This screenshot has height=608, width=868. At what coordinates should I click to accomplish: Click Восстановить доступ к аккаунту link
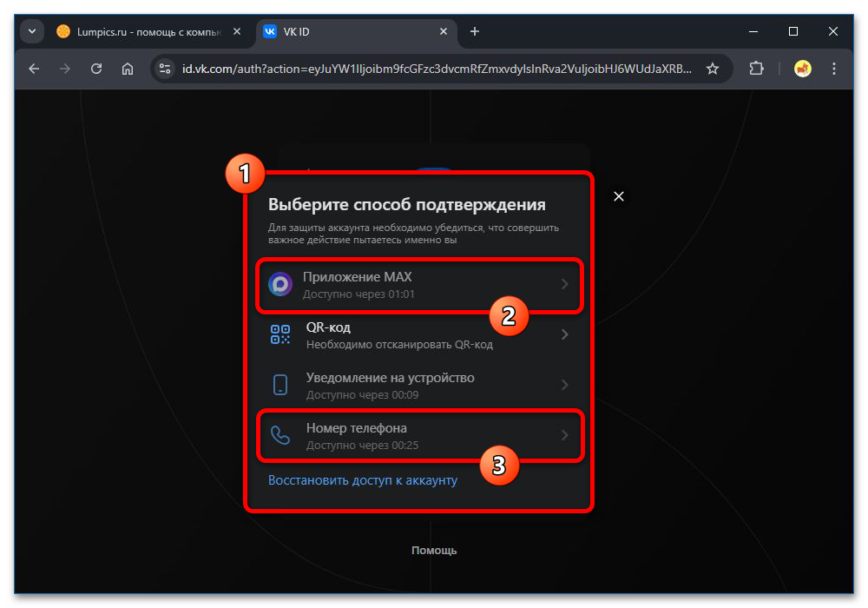point(363,480)
